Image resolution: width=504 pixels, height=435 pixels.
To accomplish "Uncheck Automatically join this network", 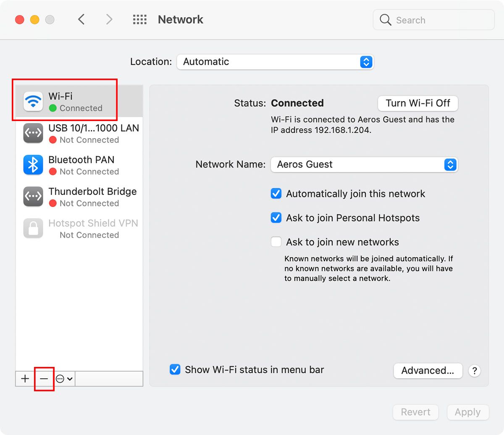I will point(276,193).
